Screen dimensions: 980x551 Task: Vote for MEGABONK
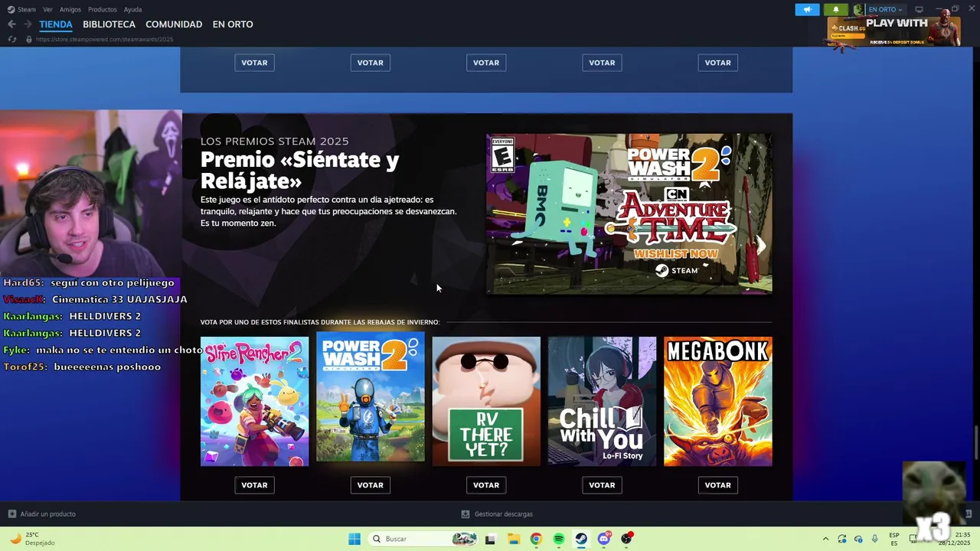click(718, 485)
